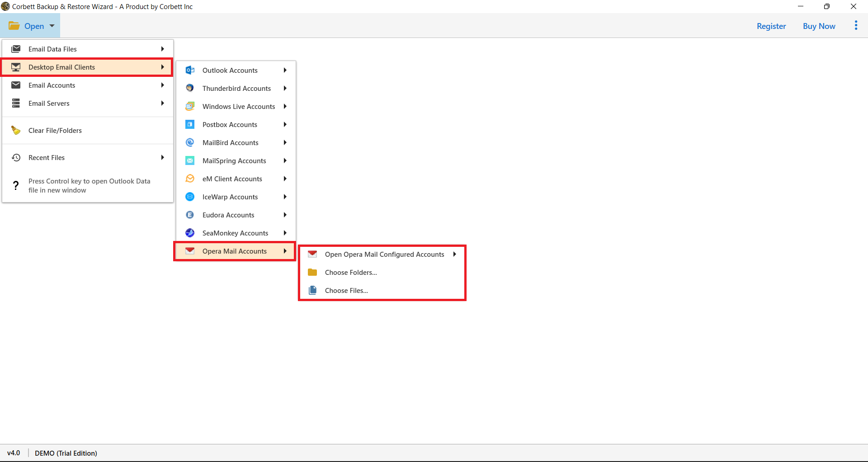
Task: Click the question mark help icon
Action: pos(16,185)
